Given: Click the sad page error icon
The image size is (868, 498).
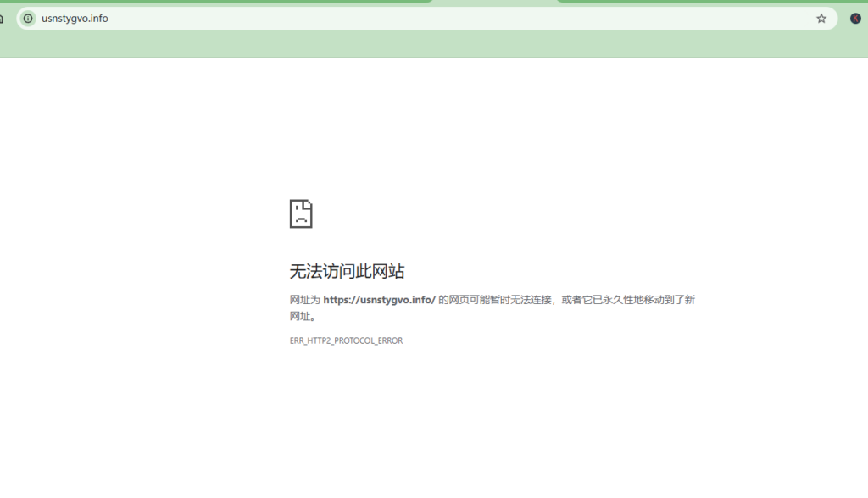Looking at the screenshot, I should click(301, 213).
